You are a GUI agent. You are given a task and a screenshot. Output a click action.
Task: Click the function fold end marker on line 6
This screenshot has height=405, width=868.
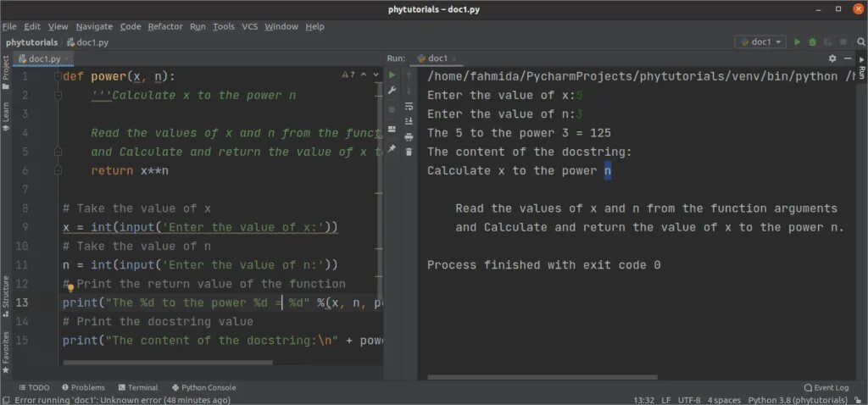(x=58, y=171)
